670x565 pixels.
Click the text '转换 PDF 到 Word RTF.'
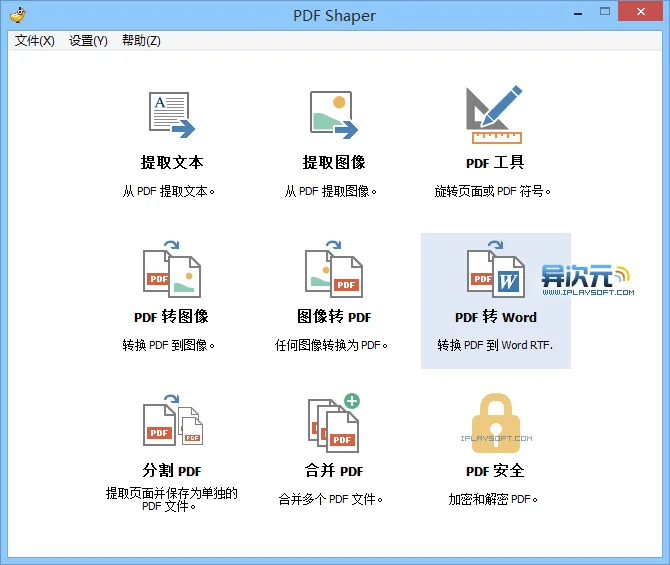(495, 345)
